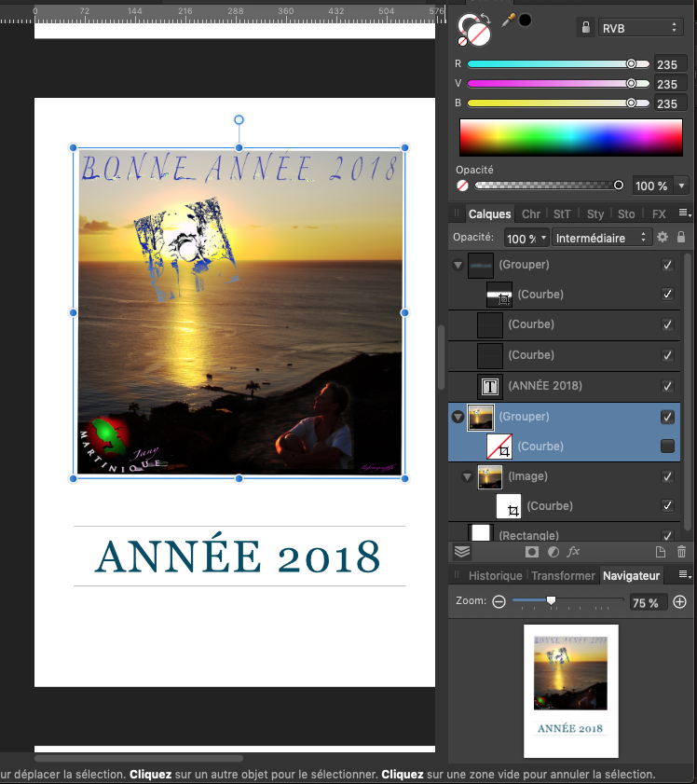Screen dimensions: 697x784
Task: Collapse the top (Grouper) layer triangle
Action: point(458,265)
